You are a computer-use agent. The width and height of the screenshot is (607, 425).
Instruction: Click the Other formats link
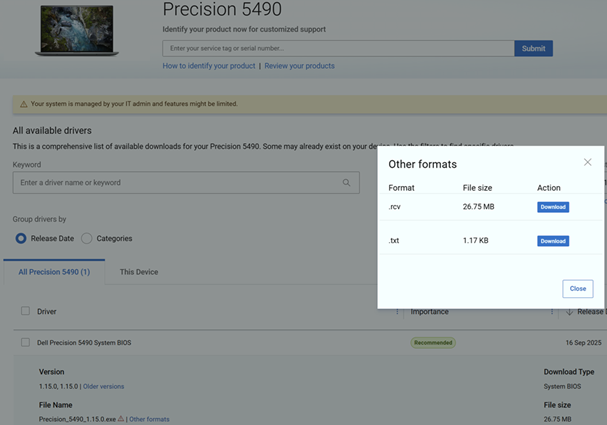point(149,419)
